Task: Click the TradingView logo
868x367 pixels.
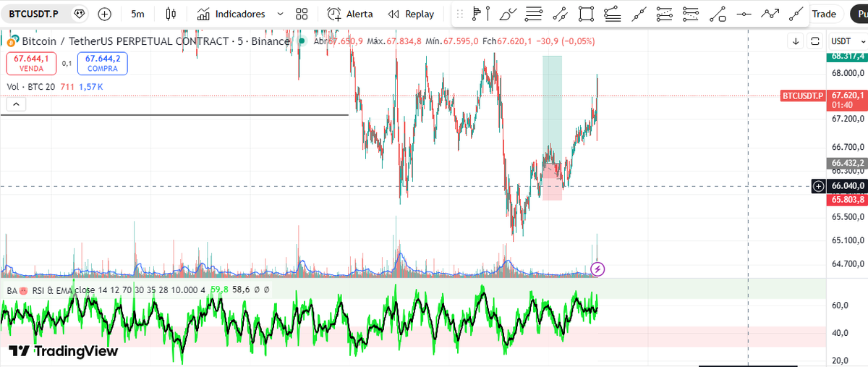Action: [64, 351]
